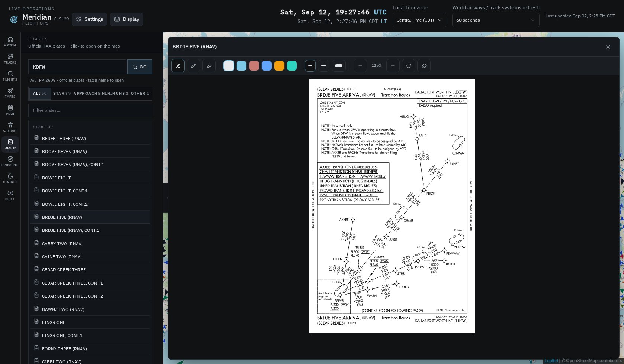Click the 115% zoom level readout
Image resolution: width=624 pixels, height=364 pixels.
click(x=377, y=66)
